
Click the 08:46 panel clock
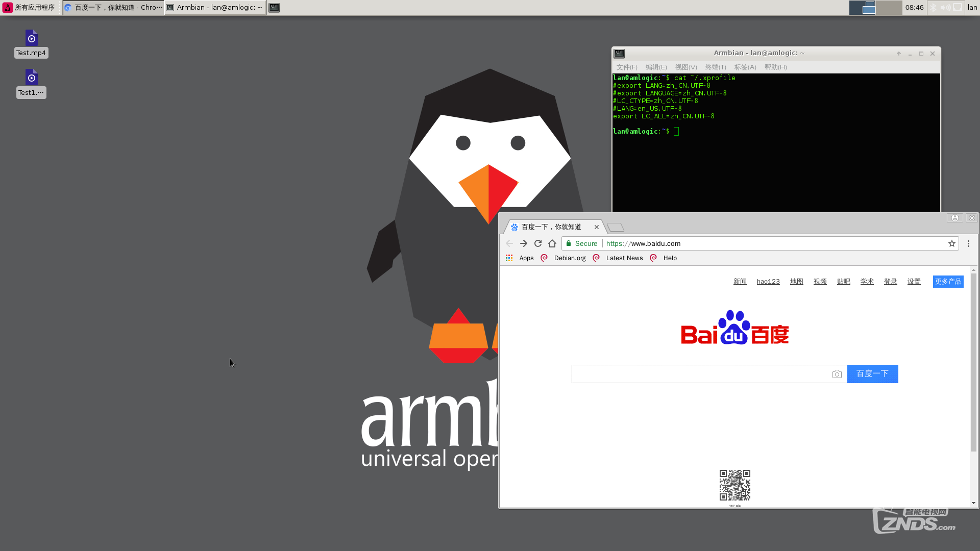pos(914,8)
